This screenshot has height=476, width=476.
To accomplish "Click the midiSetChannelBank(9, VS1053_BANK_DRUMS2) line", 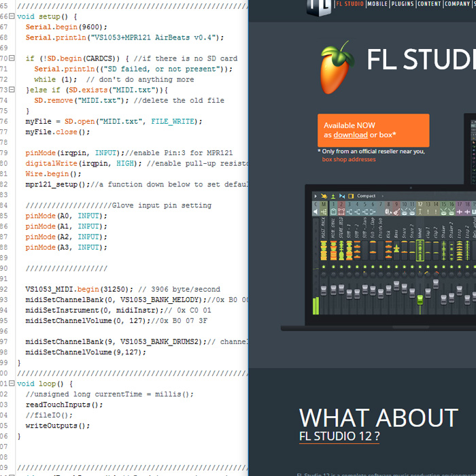I will coord(137,342).
